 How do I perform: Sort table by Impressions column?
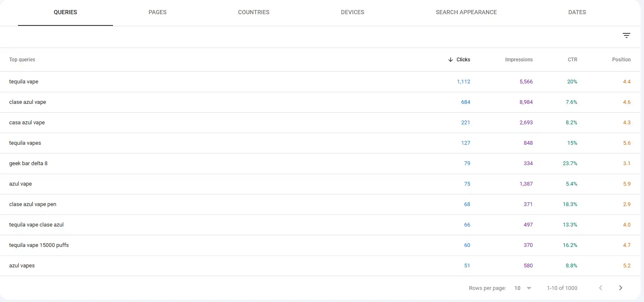click(x=519, y=60)
